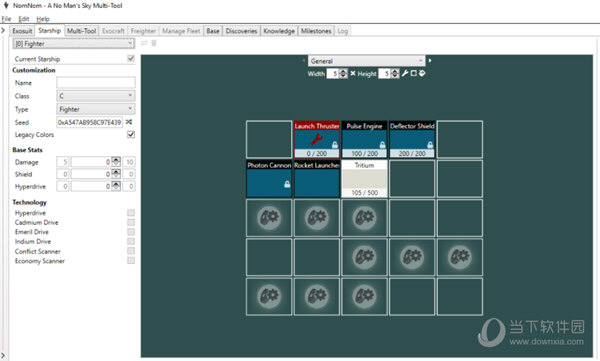Click the 100 / 200 Pulse Engine charge
Screen dimensions: 600x361
364,153
